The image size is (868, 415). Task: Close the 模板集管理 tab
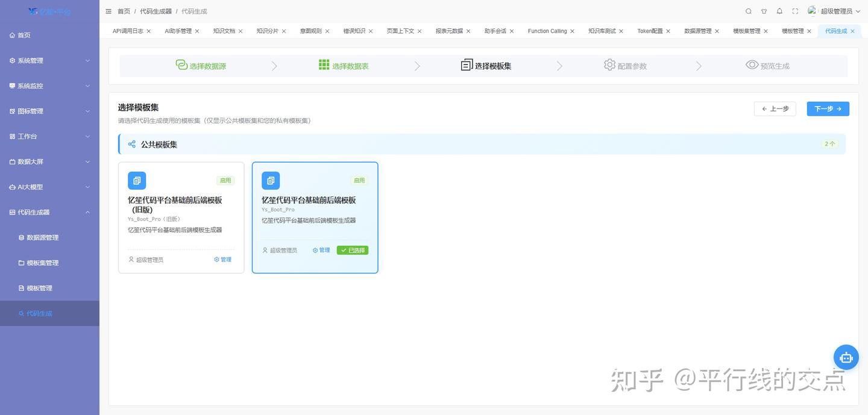tap(766, 31)
